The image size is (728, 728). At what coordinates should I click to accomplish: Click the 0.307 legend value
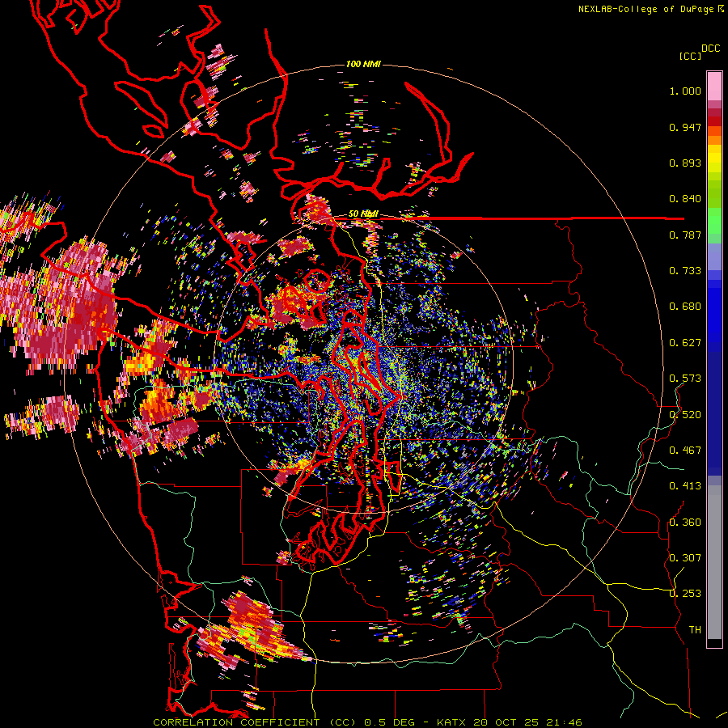pos(685,558)
